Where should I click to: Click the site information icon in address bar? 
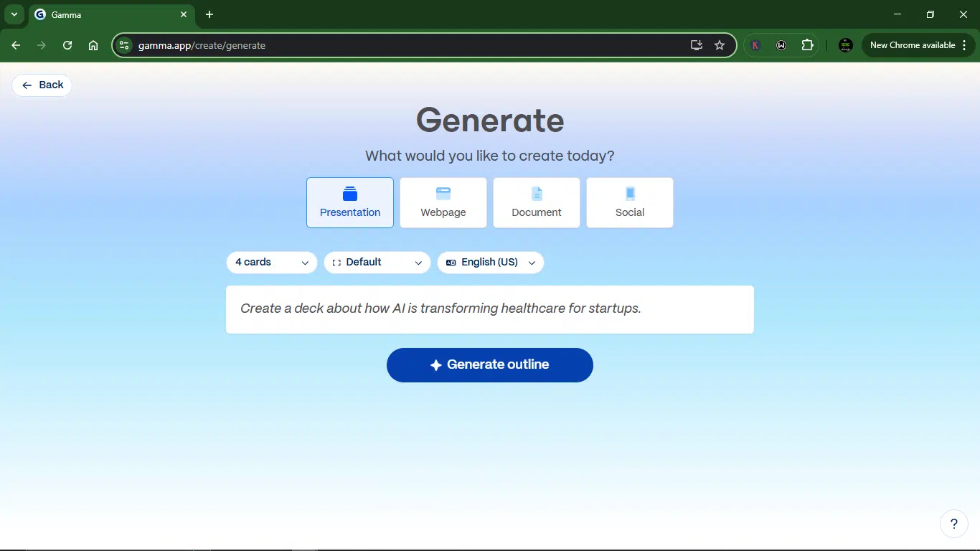click(124, 45)
